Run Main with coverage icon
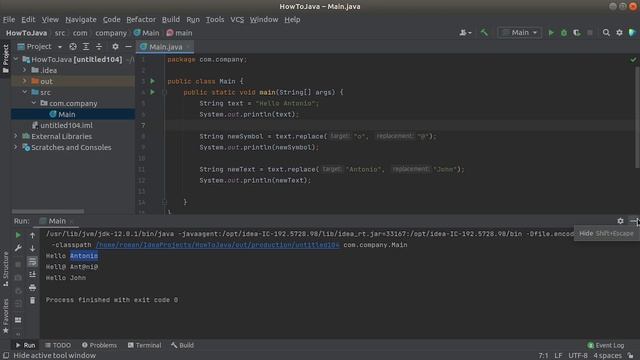Screen dimensions: 640x360 (577, 33)
